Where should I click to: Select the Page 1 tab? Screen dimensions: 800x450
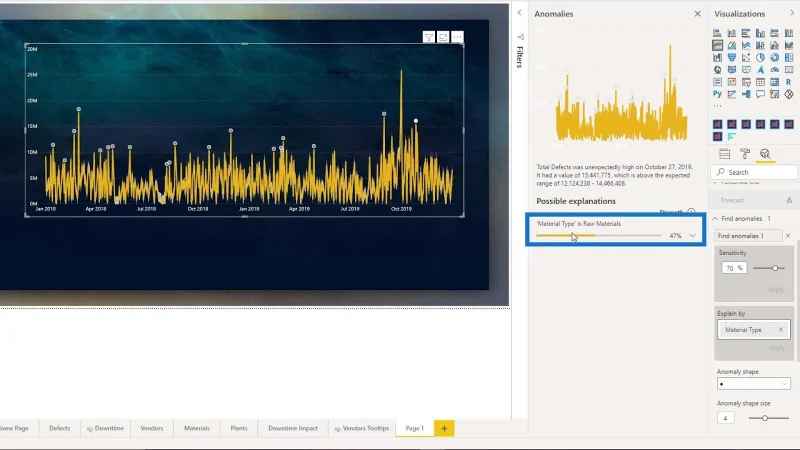pyautogui.click(x=415, y=428)
